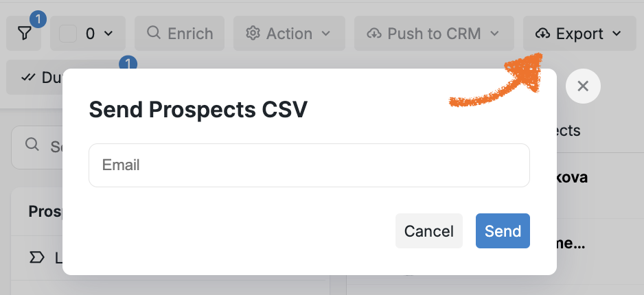
Task: Click the Enrich button label
Action: pyautogui.click(x=190, y=34)
